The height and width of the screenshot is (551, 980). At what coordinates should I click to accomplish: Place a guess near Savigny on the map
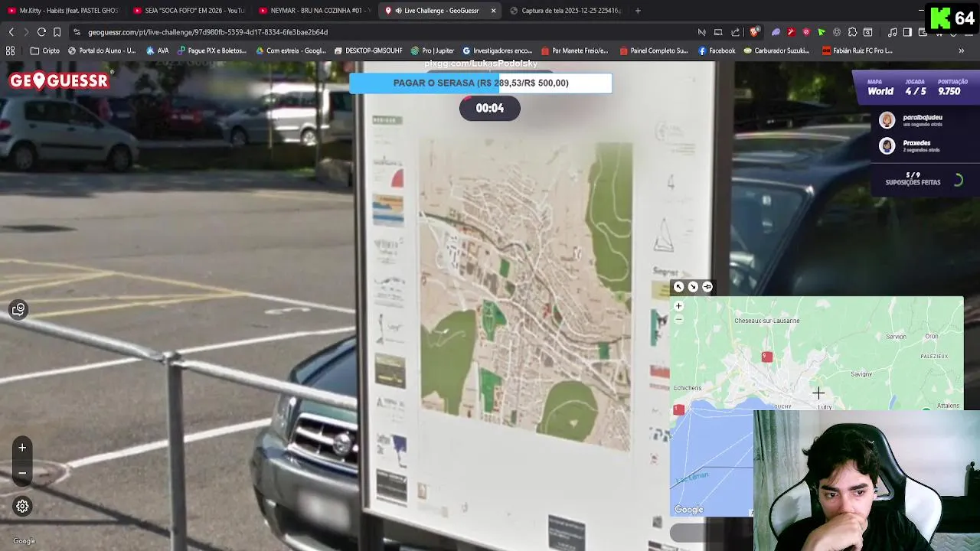coord(861,374)
